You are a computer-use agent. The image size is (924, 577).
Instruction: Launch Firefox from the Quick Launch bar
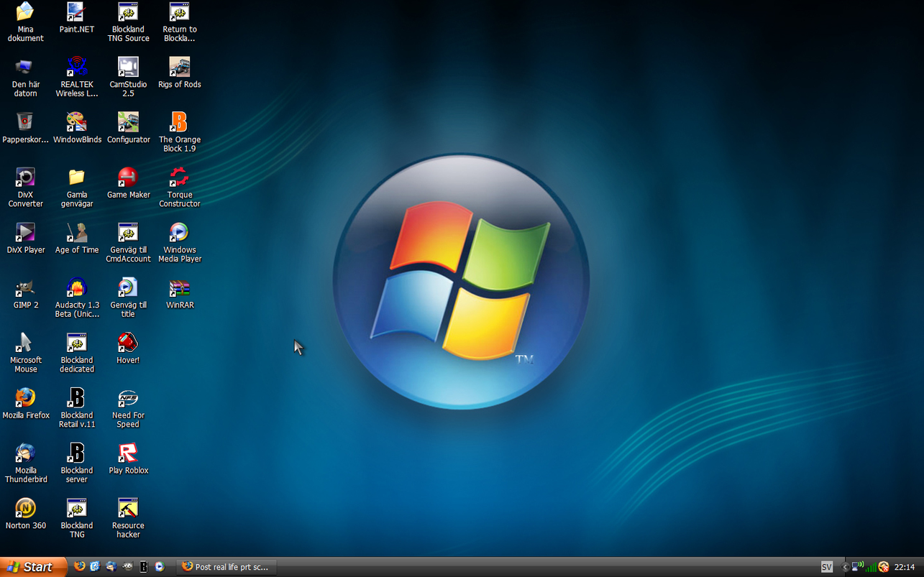(x=80, y=566)
